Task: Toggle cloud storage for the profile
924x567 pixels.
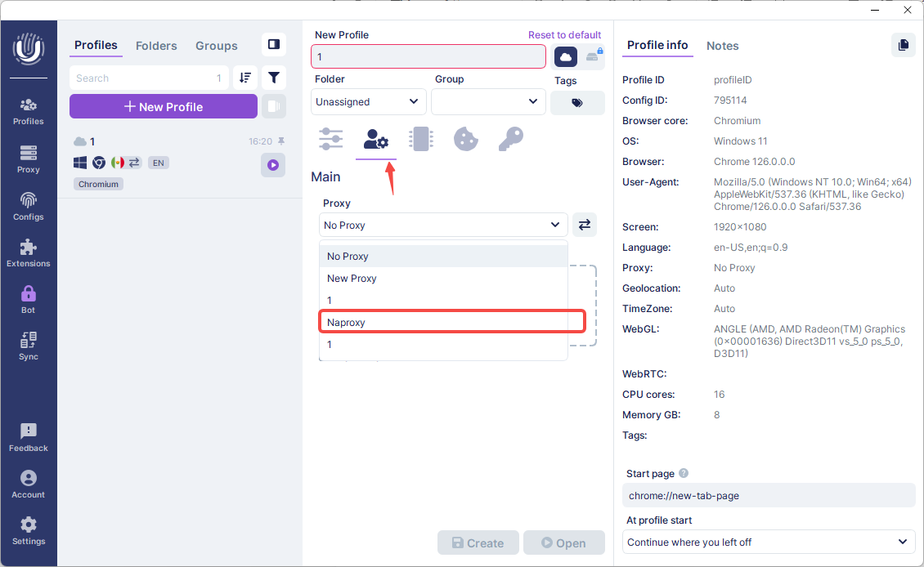Action: click(x=566, y=56)
